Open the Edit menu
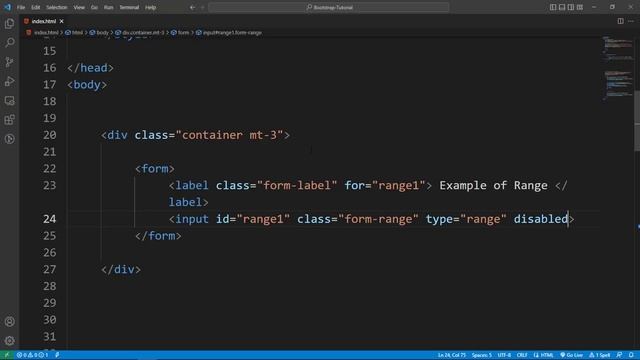 coord(36,7)
